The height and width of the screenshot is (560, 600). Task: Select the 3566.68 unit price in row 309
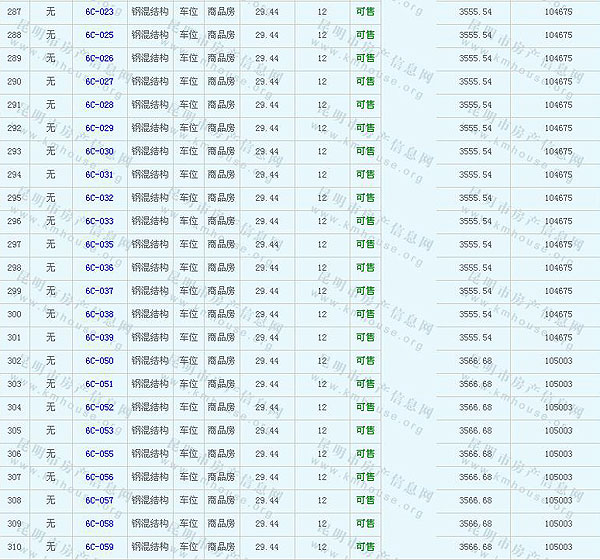click(x=475, y=523)
